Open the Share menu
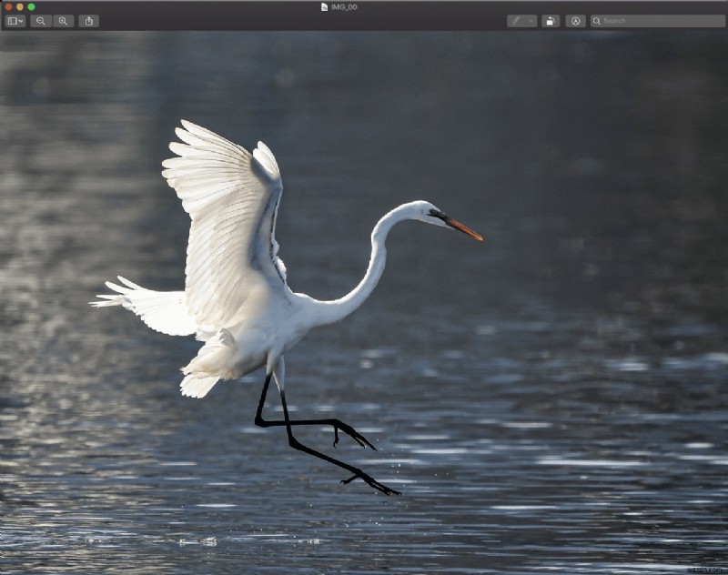Screen dimensions: 728x575 pyautogui.click(x=88, y=21)
